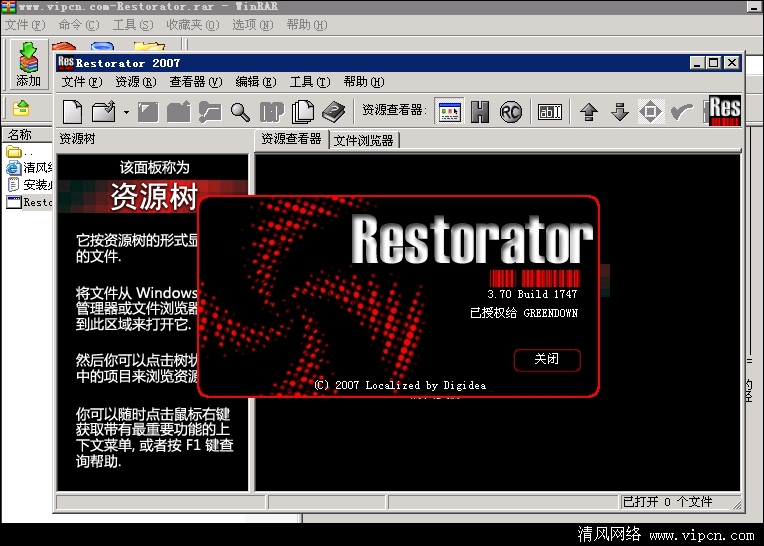Click the up arrow navigation icon

[x=589, y=111]
